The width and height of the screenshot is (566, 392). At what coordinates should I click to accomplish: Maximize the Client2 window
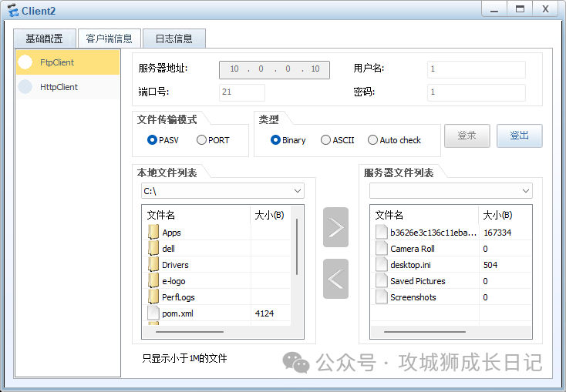520,9
